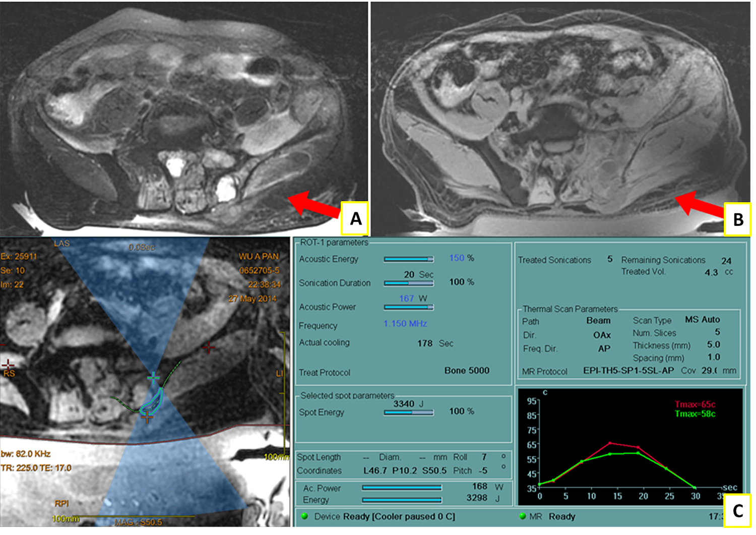Click the 'MAG: S50.5' annotation
This screenshot has height=535, width=756.
138,522
